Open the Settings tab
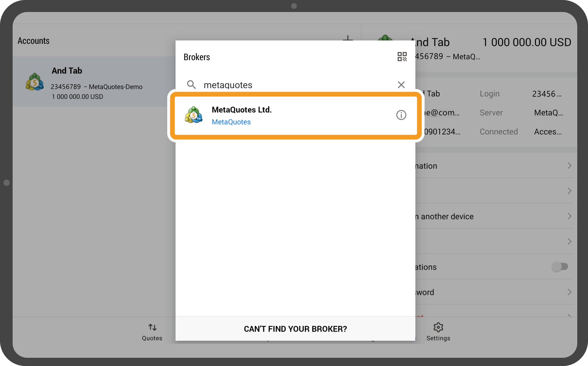The width and height of the screenshot is (588, 366). (438, 332)
